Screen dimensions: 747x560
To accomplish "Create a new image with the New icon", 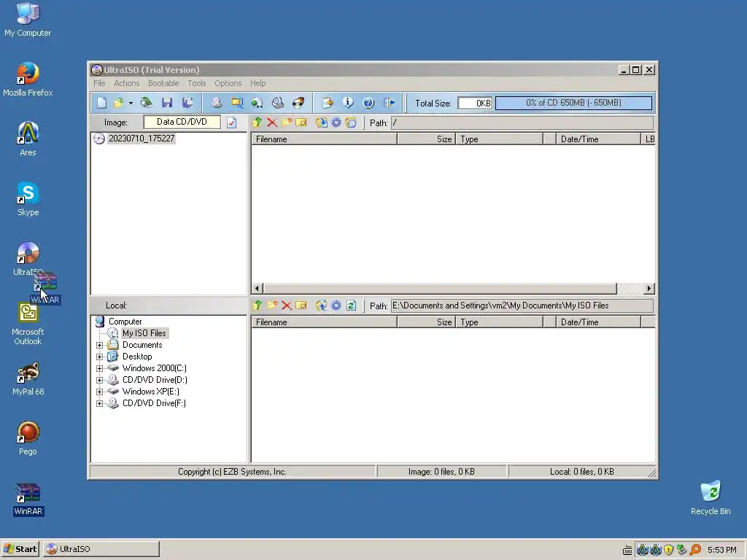I will [101, 103].
